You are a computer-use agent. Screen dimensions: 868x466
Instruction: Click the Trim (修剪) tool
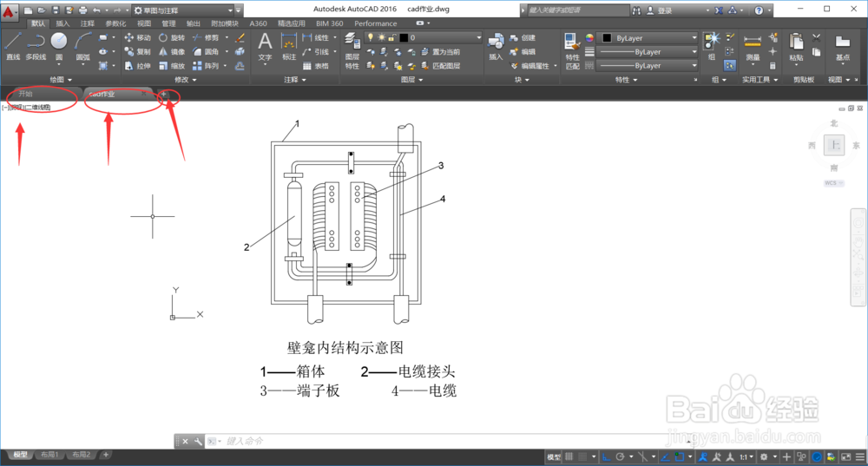206,37
